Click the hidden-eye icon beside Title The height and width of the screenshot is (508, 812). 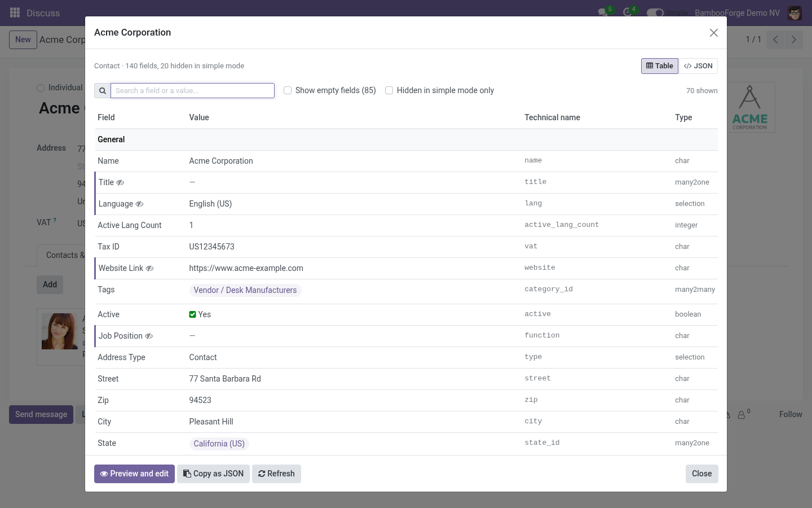click(x=120, y=182)
